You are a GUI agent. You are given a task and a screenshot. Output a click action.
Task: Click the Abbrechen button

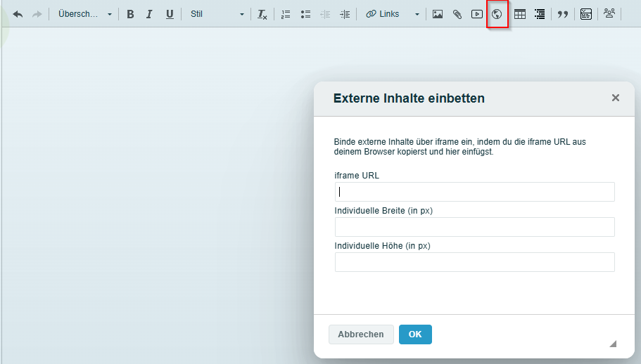pos(361,334)
